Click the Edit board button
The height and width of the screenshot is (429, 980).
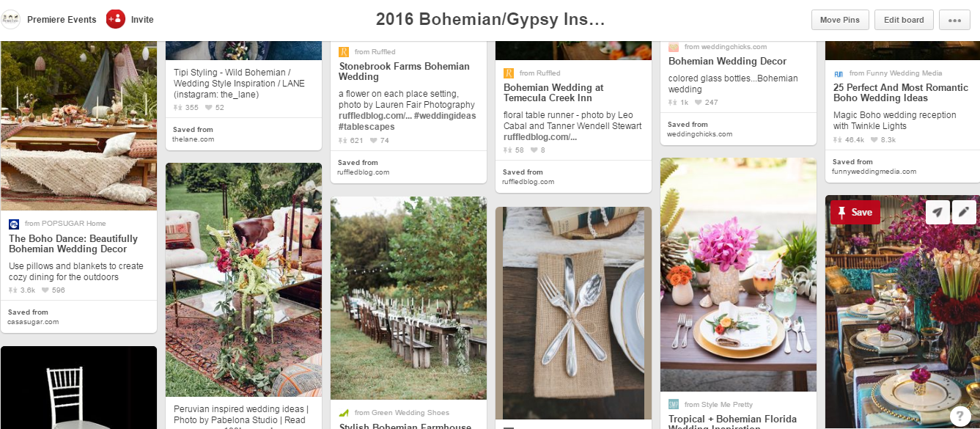point(904,20)
